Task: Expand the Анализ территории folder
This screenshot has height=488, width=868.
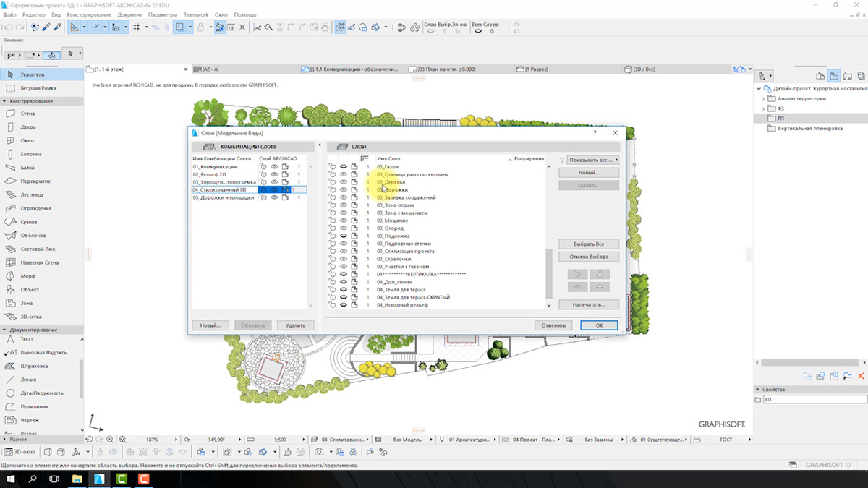Action: coord(764,99)
